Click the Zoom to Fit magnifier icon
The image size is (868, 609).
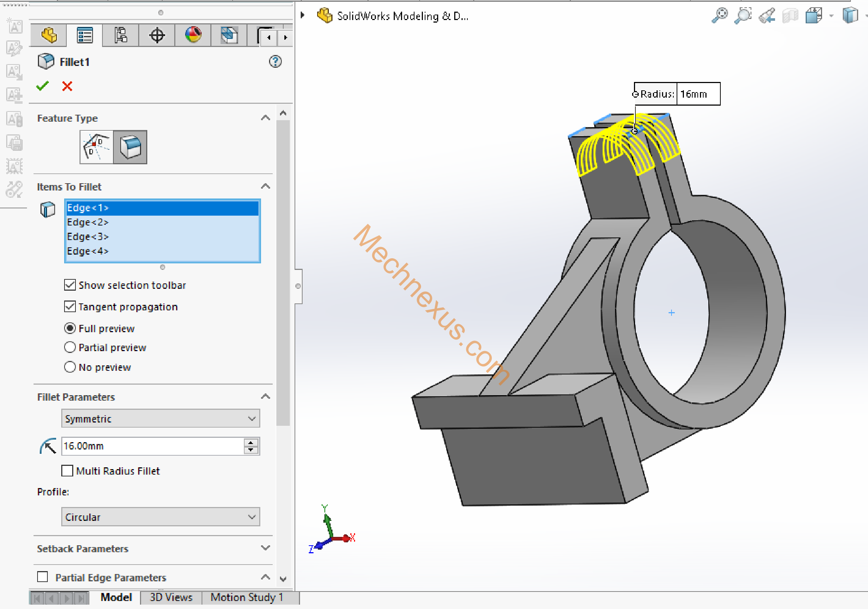click(x=719, y=16)
